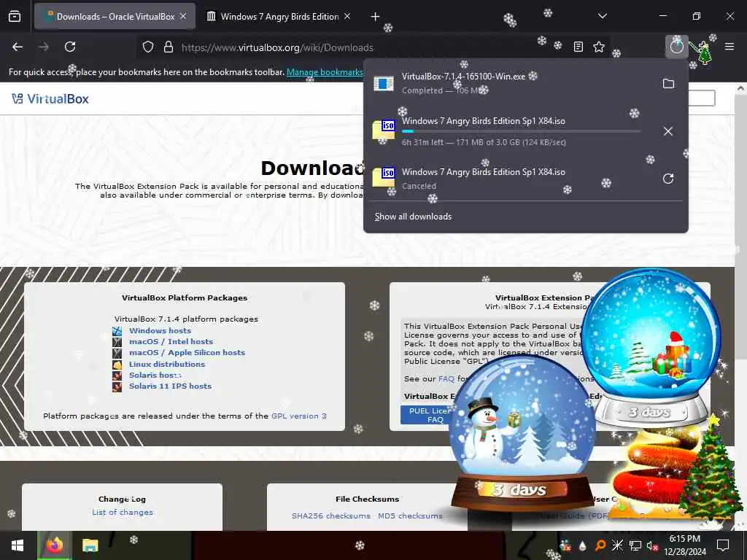Viewport: 747px width, 560px height.
Task: Open Linux distributions link
Action: pyautogui.click(x=167, y=364)
